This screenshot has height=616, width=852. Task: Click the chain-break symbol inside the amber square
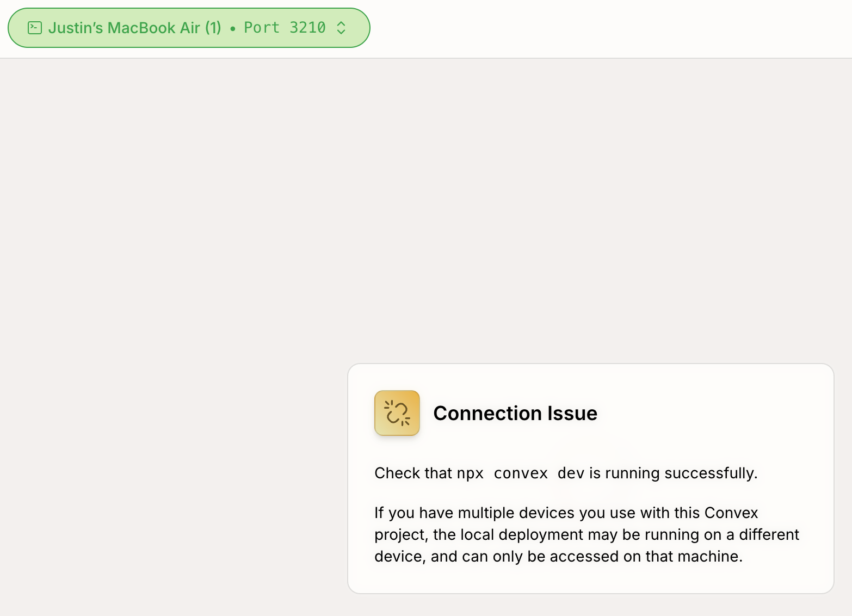coord(397,413)
